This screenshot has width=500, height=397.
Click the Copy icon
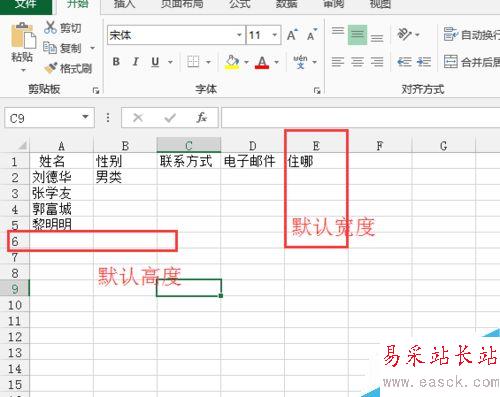click(x=50, y=48)
